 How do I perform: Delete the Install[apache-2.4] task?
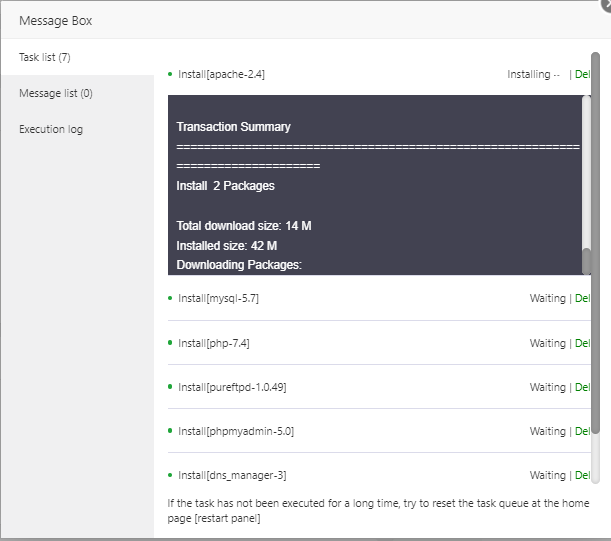tap(582, 74)
